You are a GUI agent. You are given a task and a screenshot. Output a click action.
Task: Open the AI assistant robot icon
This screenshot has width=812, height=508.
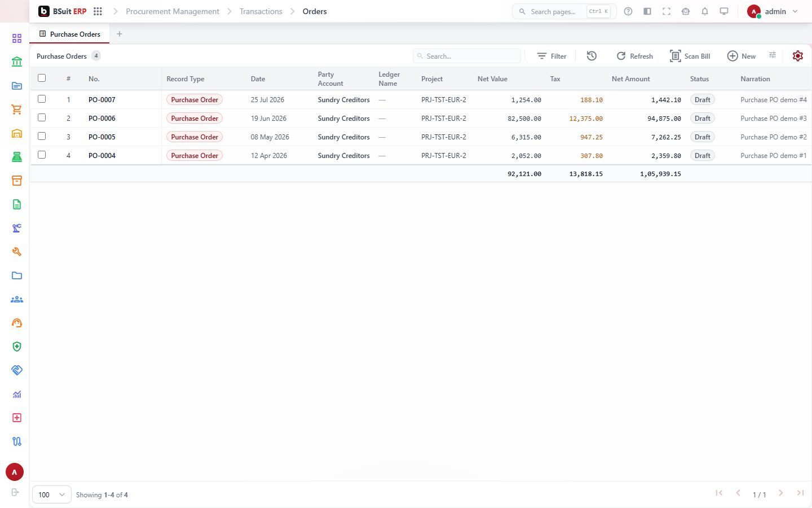[686, 11]
